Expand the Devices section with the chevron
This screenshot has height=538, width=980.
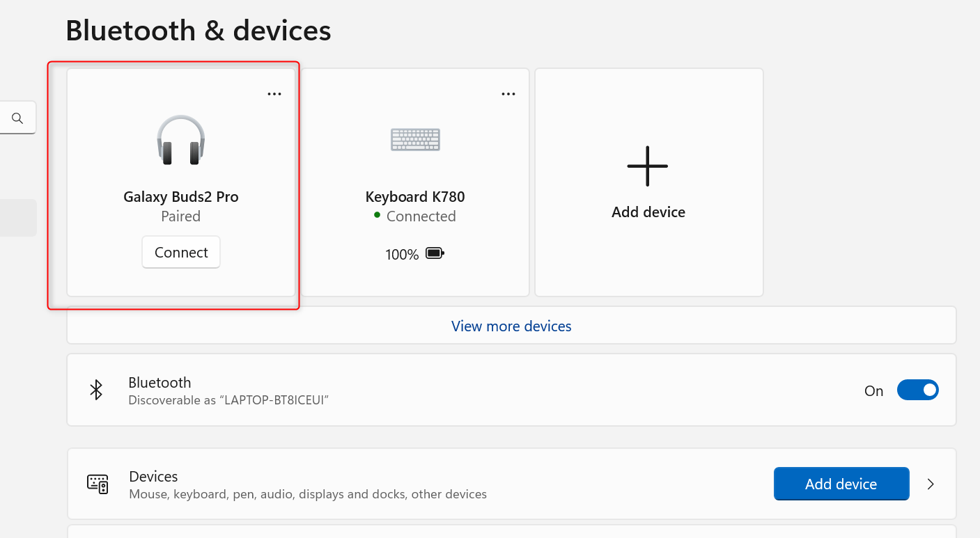click(x=931, y=484)
